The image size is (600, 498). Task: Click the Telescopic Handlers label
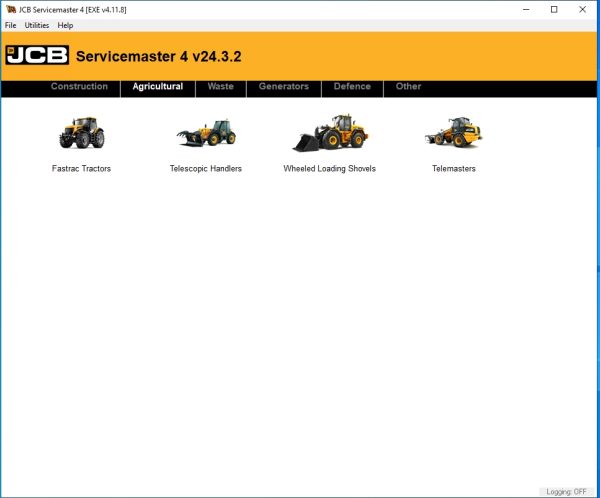206,168
